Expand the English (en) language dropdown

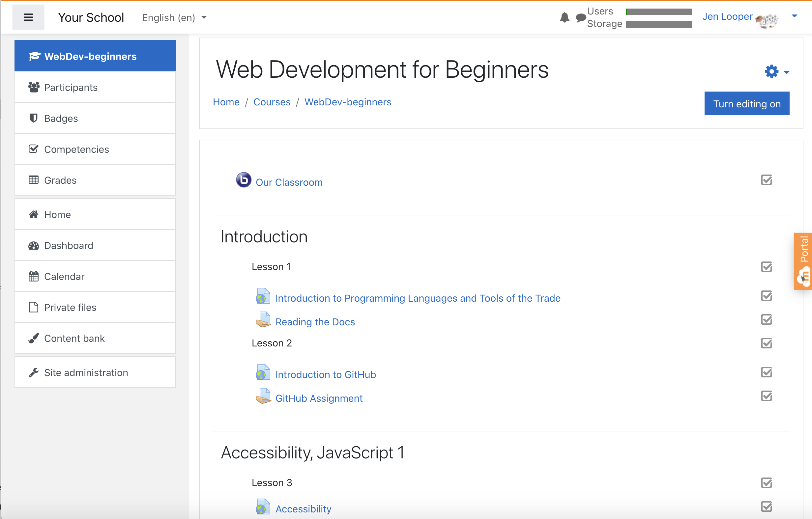point(174,17)
